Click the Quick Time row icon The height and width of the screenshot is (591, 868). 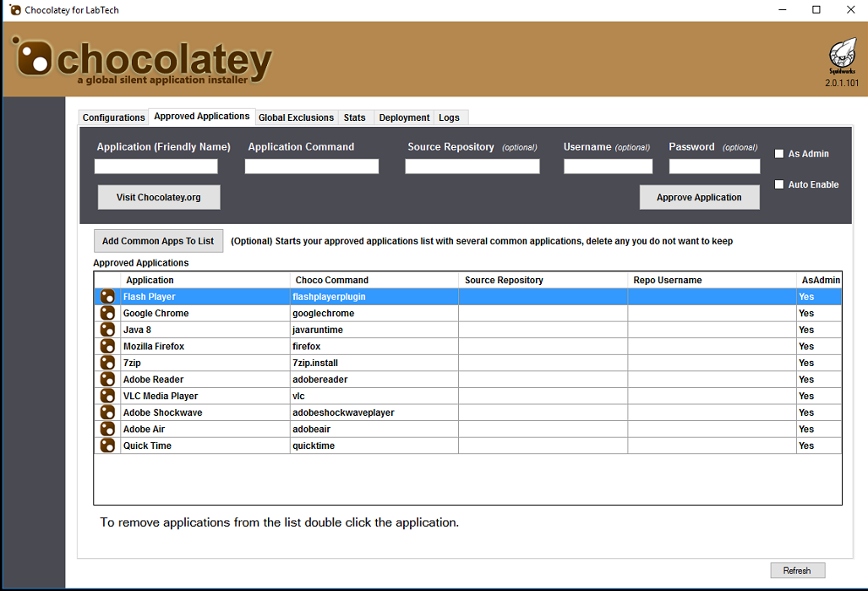107,446
